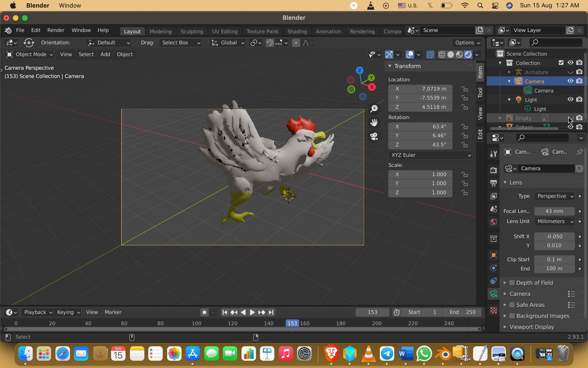588x368 pixels.
Task: Open Lens Unit Millimeters dropdown
Action: (x=554, y=221)
